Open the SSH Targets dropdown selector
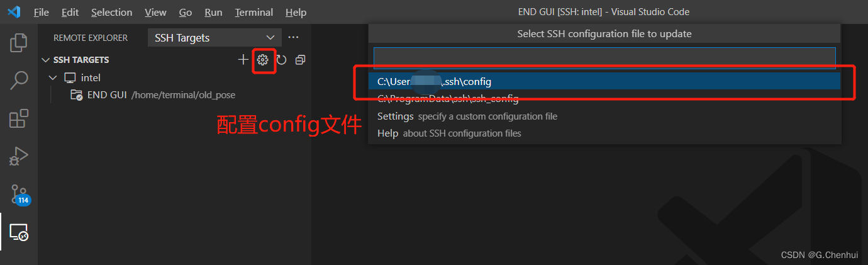 click(x=214, y=38)
